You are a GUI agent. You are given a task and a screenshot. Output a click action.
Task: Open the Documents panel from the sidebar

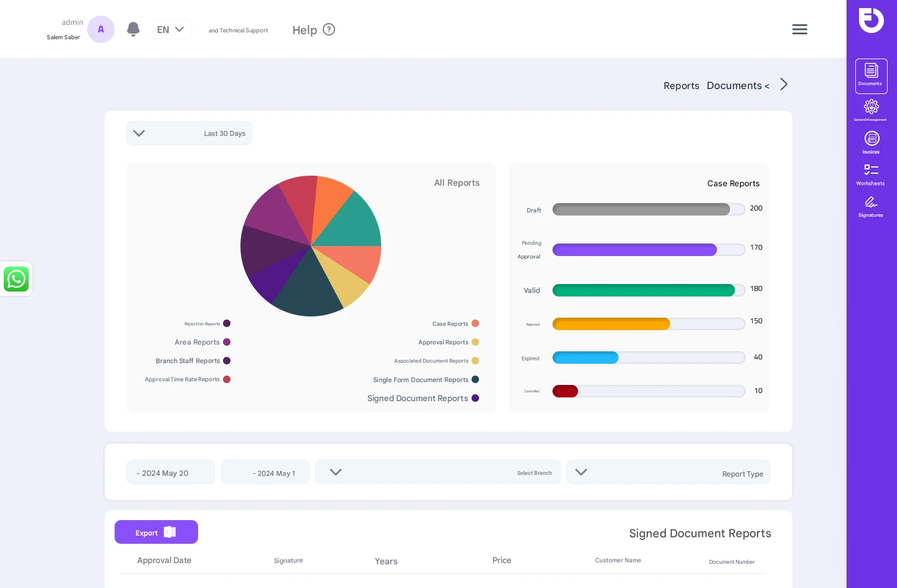tap(870, 75)
